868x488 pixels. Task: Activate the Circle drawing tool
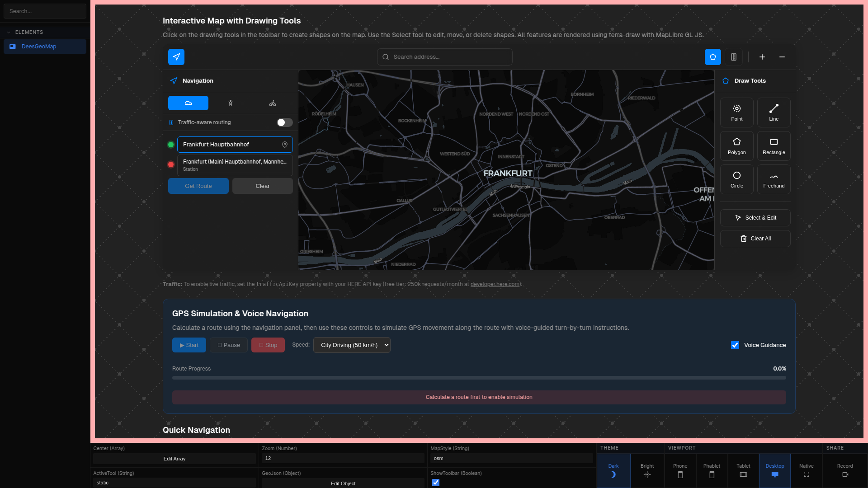736,179
